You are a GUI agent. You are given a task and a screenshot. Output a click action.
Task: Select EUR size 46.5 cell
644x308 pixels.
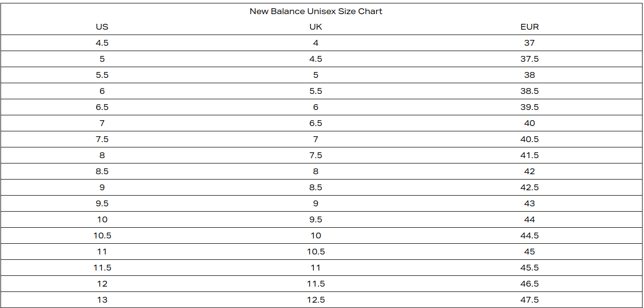(x=530, y=284)
